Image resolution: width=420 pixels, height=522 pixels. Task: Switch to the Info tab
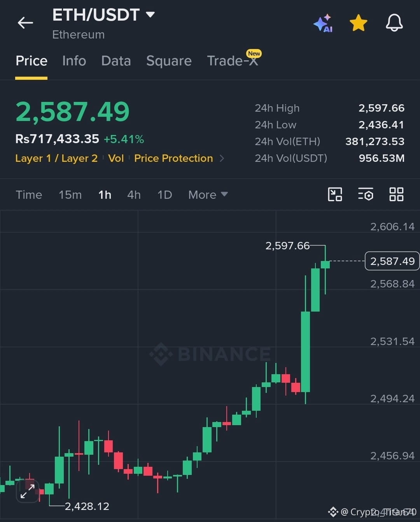[74, 61]
